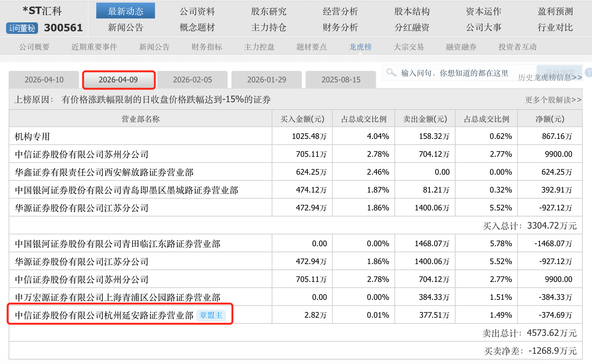The image size is (592, 364).
Task: Switch to the 2026-04-10 date tab
Action: [x=44, y=80]
